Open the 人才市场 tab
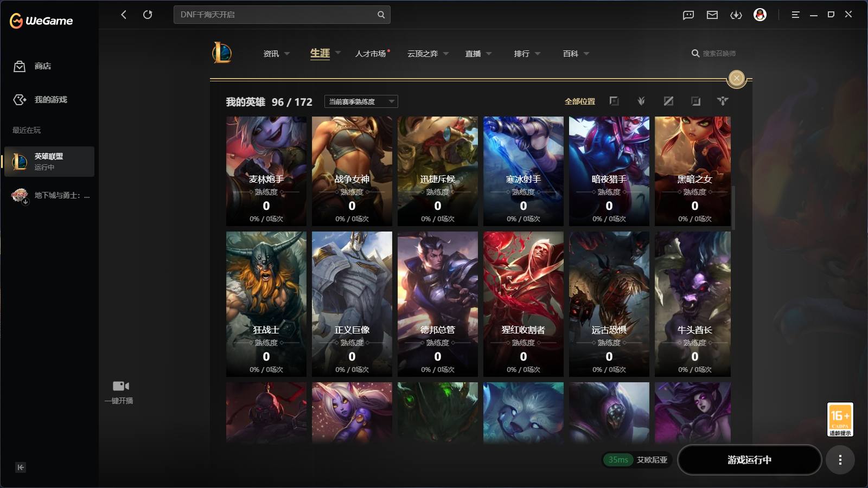Screen dimensions: 868x488 click(x=372, y=54)
